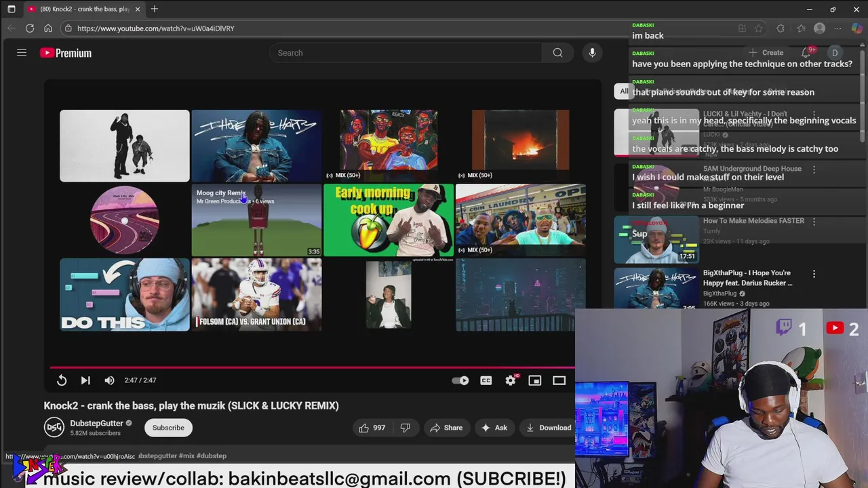This screenshot has height=488, width=868.
Task: Open player settings gear
Action: point(511,380)
